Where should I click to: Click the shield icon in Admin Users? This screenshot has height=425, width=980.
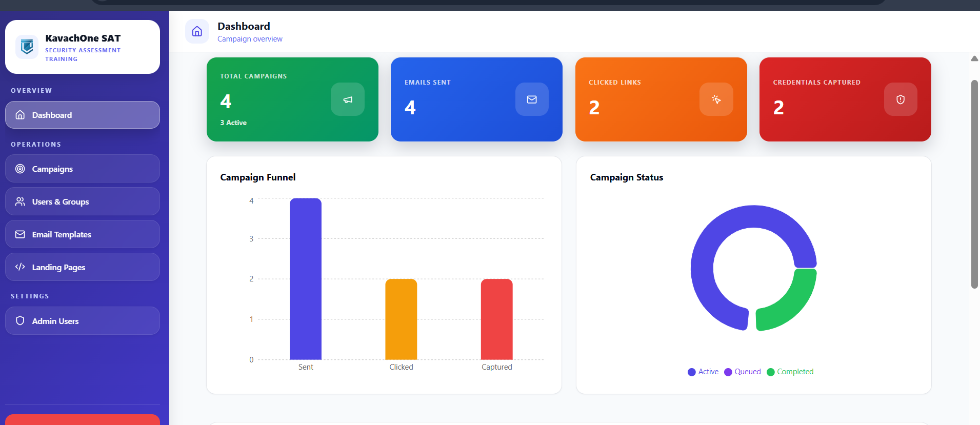(20, 321)
